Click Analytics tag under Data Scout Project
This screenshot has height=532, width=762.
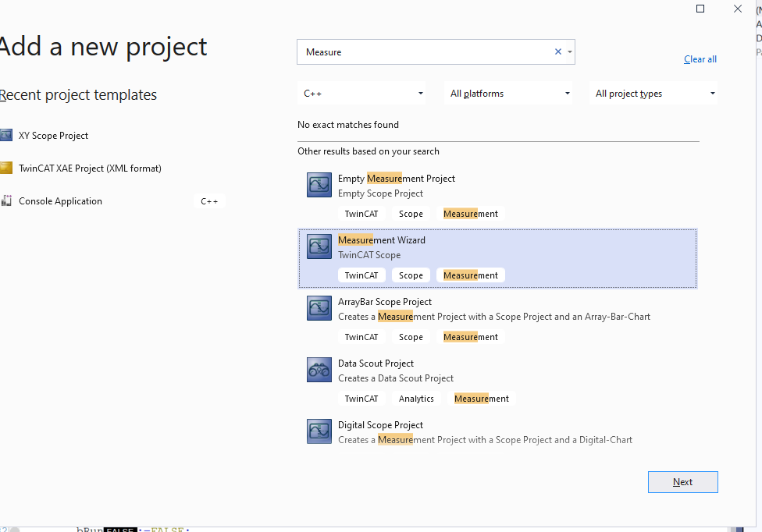click(x=416, y=399)
